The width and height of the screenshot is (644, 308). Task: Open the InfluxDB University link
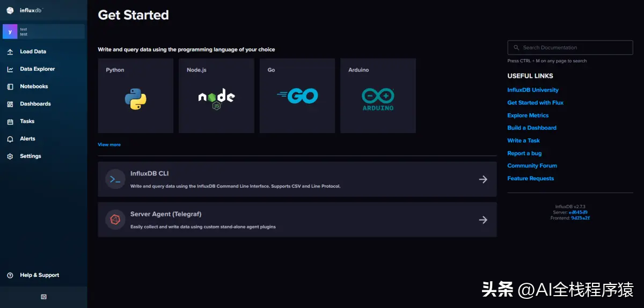(x=532, y=90)
